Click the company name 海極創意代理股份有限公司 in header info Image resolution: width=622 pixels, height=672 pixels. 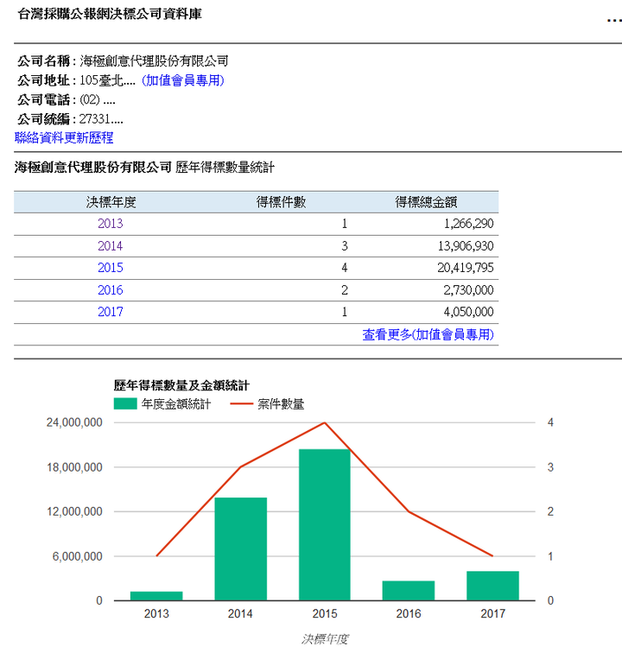(x=154, y=61)
